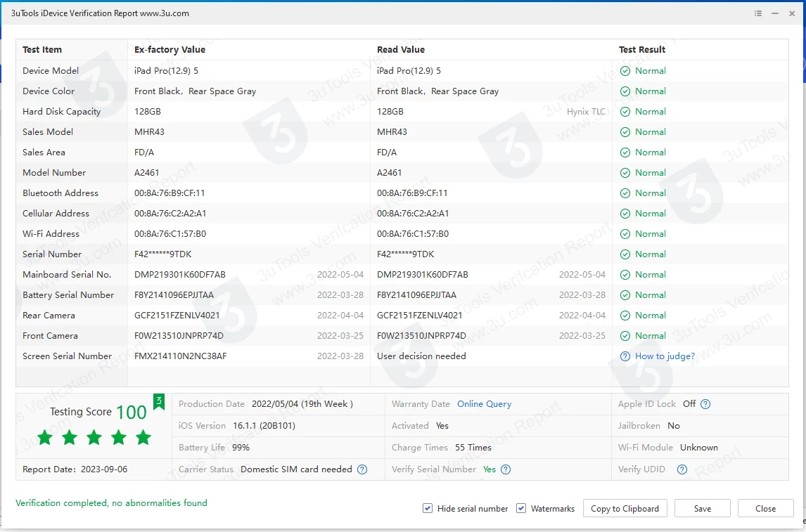
Task: Click the Read Value column header
Action: tap(401, 50)
